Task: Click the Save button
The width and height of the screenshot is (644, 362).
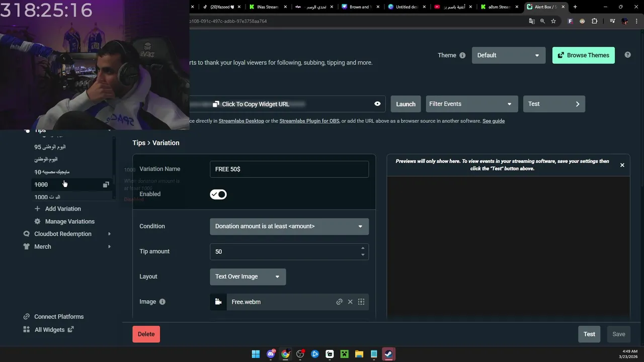Action: 619,334
